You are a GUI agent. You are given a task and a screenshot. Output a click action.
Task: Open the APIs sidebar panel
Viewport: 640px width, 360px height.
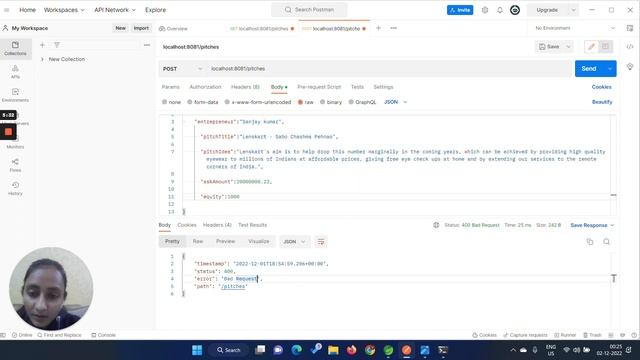[16, 71]
